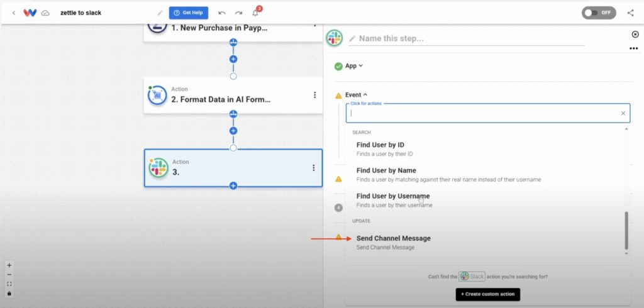Open options menu for step 2
The image size is (644, 308).
tap(314, 95)
